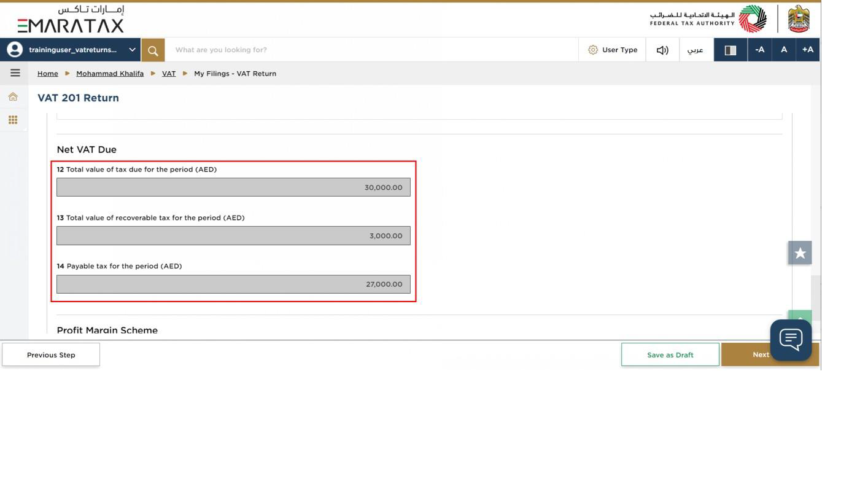Open the user profile avatar icon

(14, 50)
